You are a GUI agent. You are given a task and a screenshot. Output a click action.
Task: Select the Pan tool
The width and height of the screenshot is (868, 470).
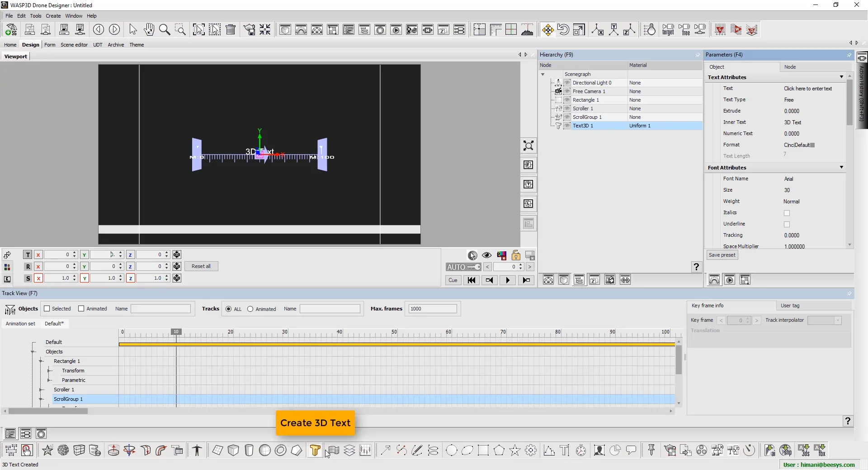tap(149, 30)
